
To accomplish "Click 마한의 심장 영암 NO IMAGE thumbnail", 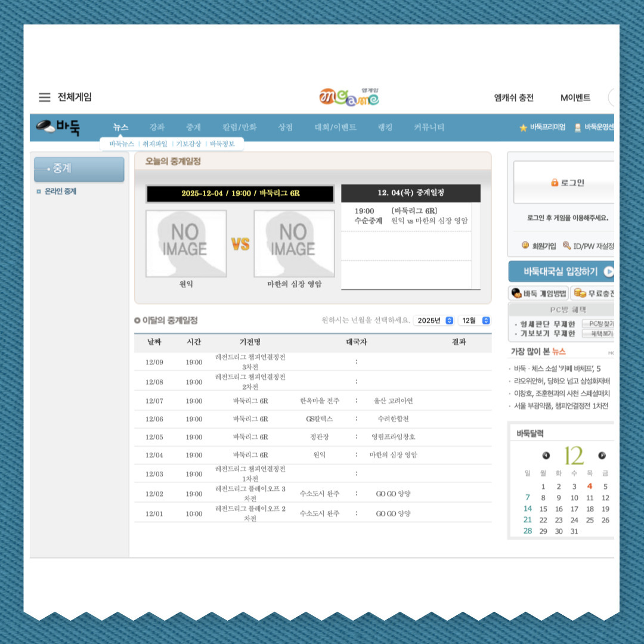I will coord(294,243).
